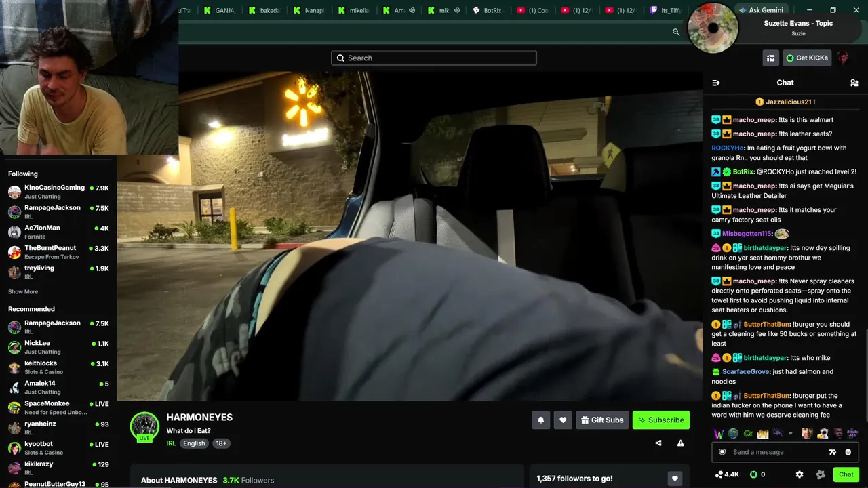Switch to the baked browser tab
Screen dimensions: 868x488
[x=264, y=10]
